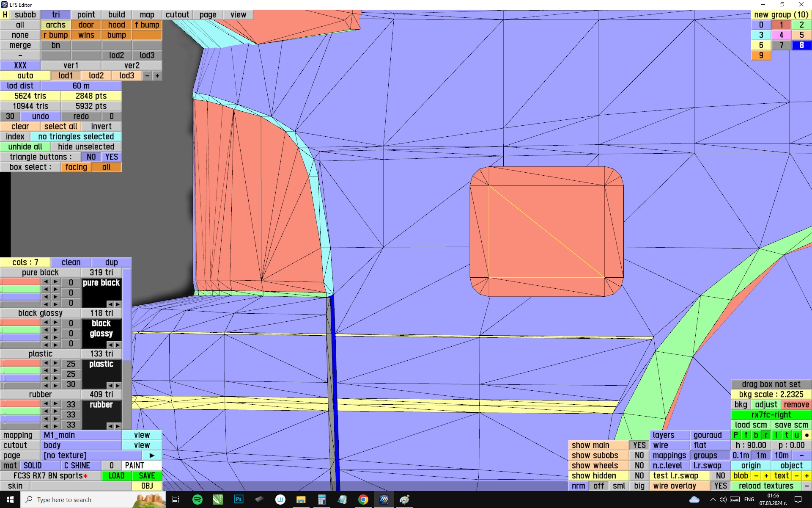Select the 't' top view button

(786, 435)
